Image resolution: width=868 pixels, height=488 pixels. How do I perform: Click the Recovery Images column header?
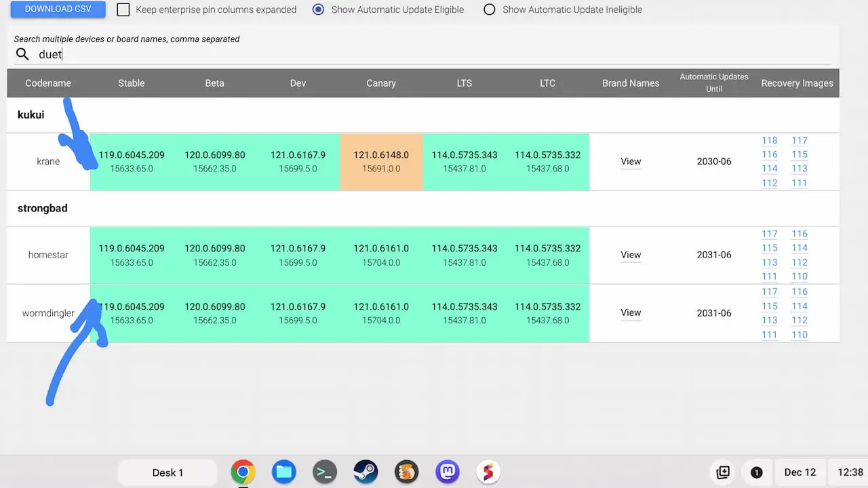coord(797,83)
